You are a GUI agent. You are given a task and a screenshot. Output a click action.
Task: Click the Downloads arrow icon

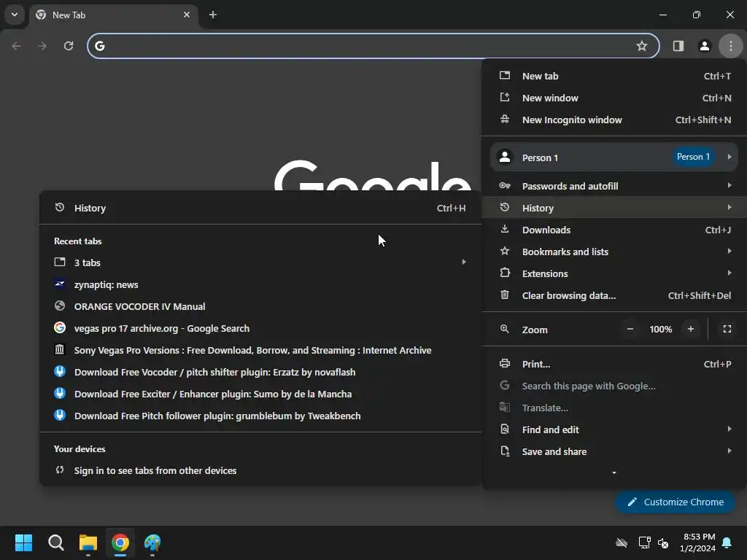pos(505,229)
